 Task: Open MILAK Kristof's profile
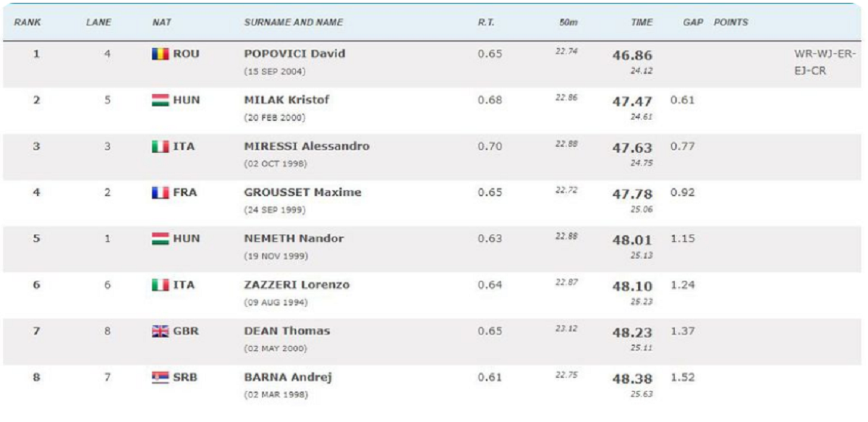286,100
